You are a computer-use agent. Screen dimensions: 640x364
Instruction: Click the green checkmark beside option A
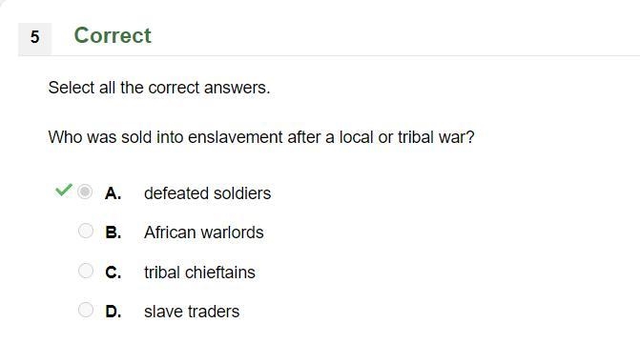[64, 190]
